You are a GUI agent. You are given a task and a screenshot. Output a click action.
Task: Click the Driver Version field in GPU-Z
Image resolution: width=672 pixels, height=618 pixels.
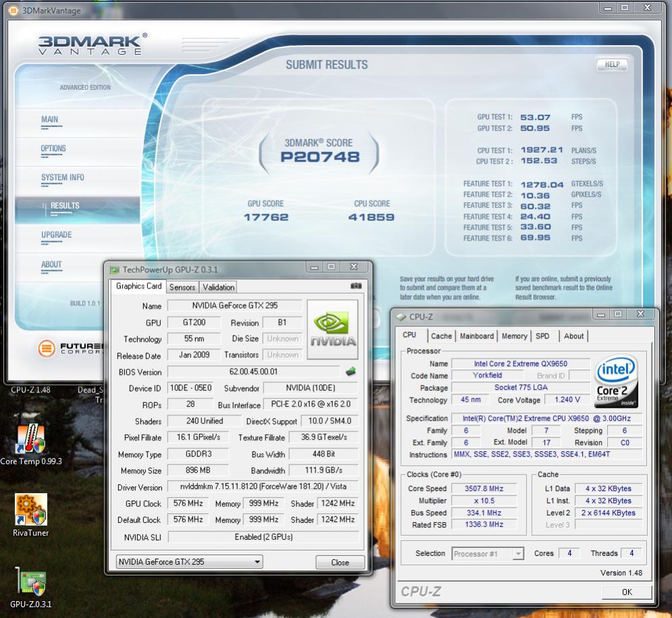point(263,486)
